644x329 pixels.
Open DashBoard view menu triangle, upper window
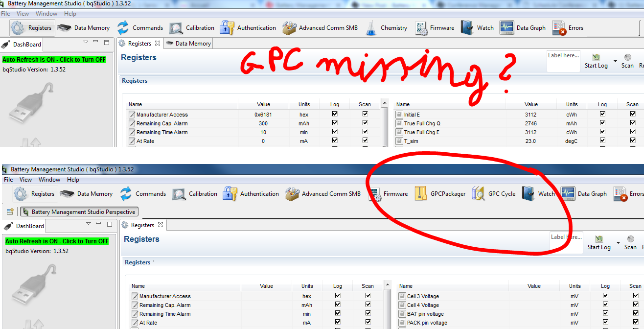[86, 43]
